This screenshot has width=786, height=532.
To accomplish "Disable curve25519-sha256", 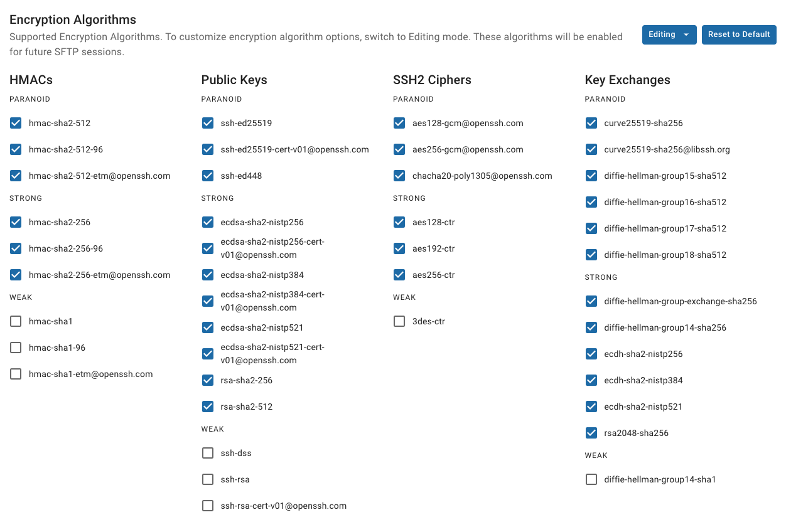I will click(591, 123).
